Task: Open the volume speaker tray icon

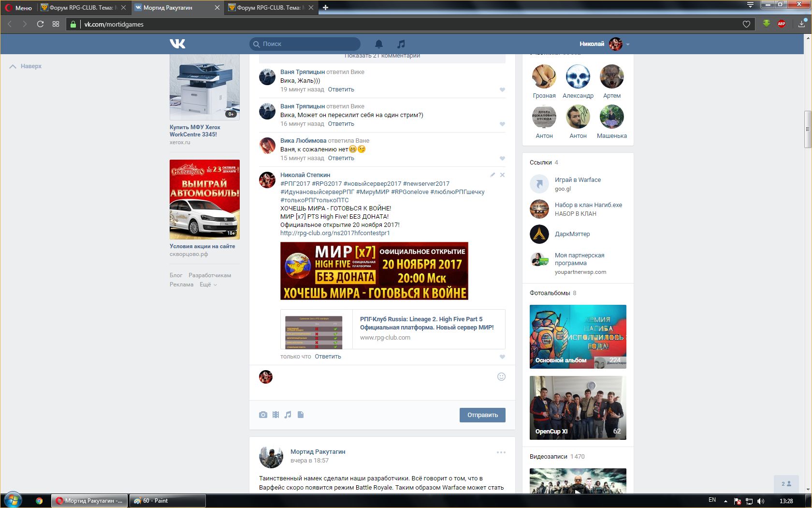Action: coord(761,501)
